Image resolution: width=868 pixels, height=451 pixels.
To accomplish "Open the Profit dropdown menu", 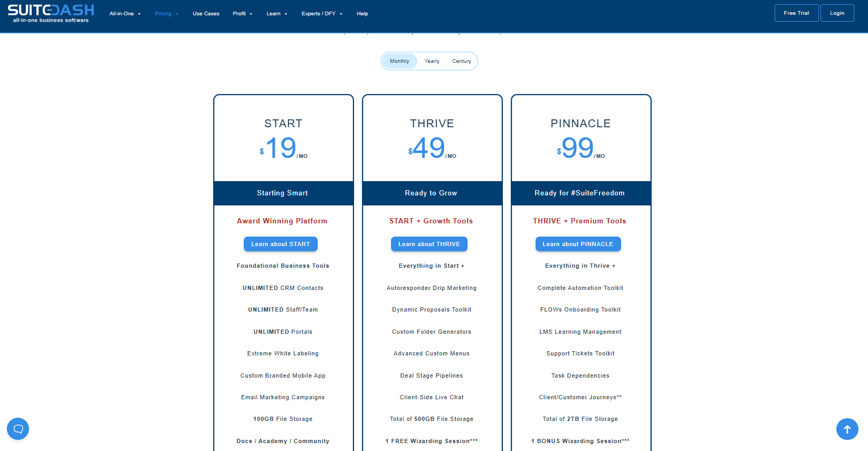I will point(242,14).
